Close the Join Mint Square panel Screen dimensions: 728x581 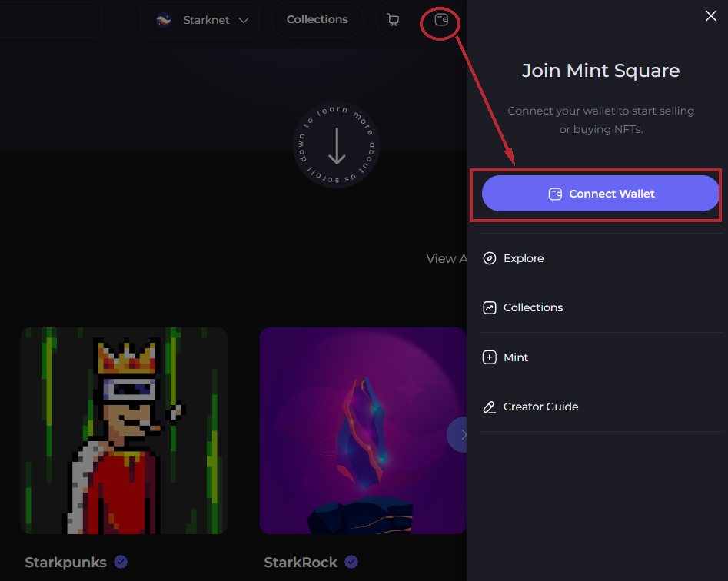click(711, 16)
